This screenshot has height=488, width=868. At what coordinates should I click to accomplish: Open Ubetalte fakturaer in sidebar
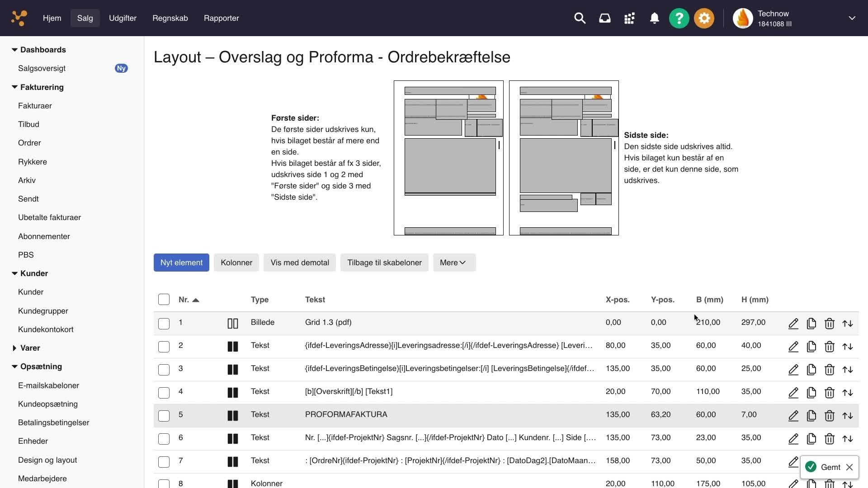click(49, 217)
